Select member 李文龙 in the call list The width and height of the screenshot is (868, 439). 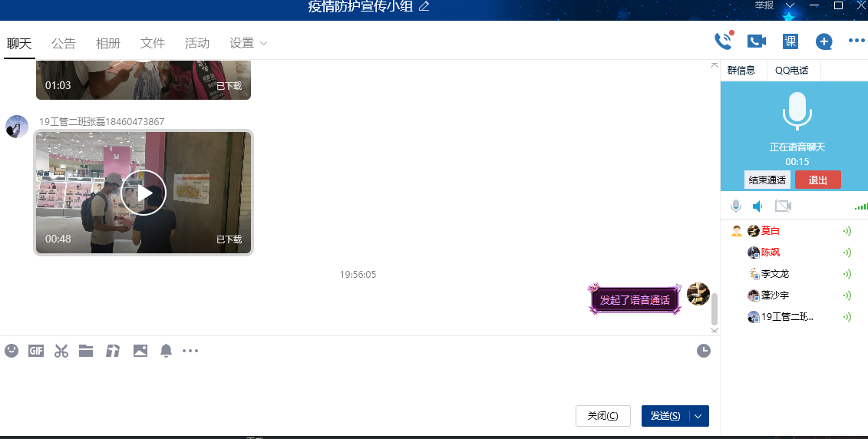(x=794, y=274)
